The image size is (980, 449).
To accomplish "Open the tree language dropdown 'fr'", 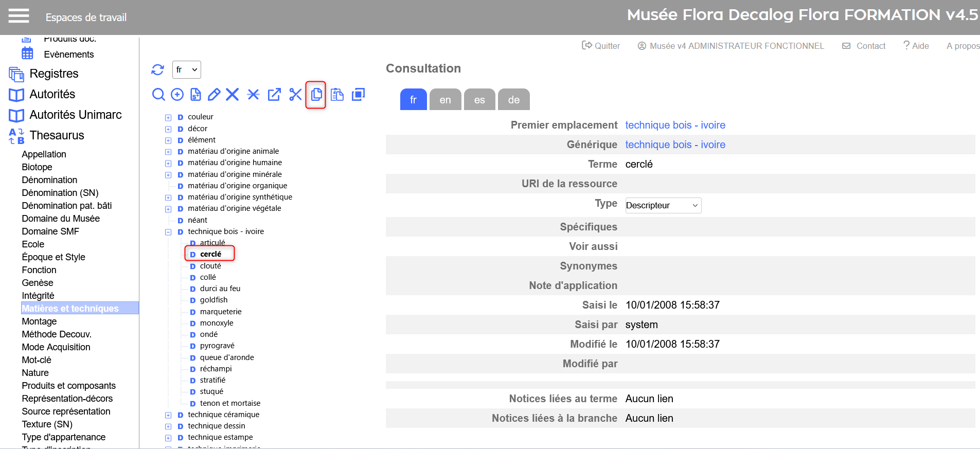I will 186,69.
